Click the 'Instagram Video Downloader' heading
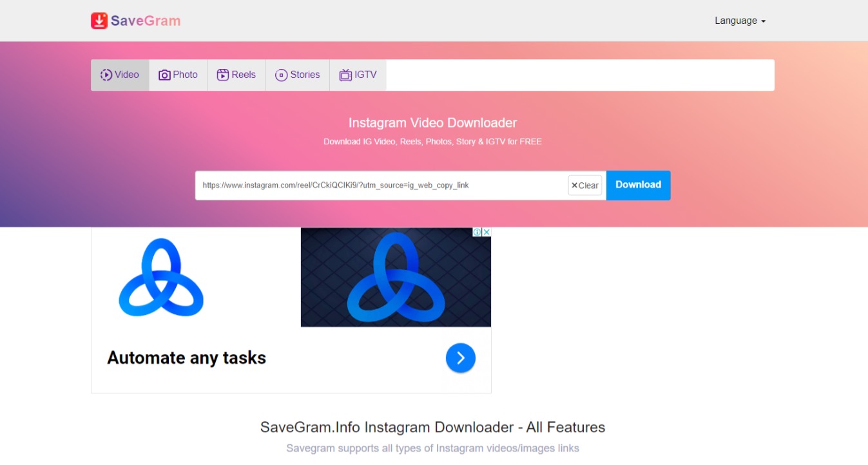Image resolution: width=868 pixels, height=465 pixels. 432,122
